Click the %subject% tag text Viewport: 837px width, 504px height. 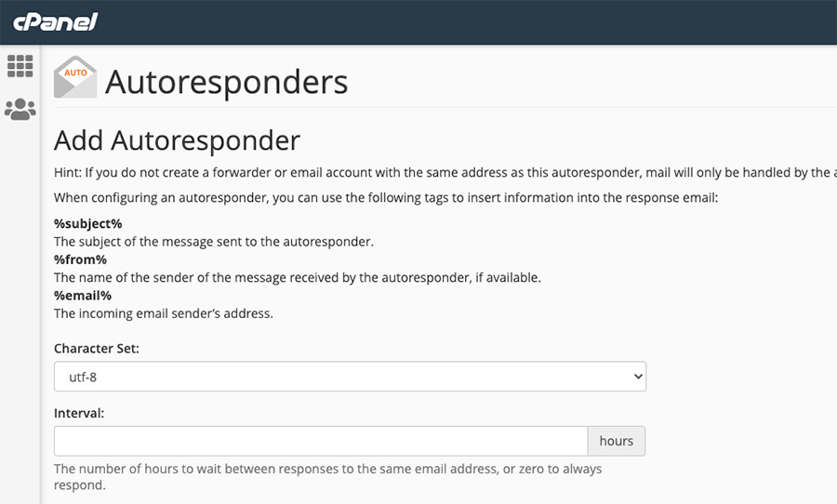[87, 223]
